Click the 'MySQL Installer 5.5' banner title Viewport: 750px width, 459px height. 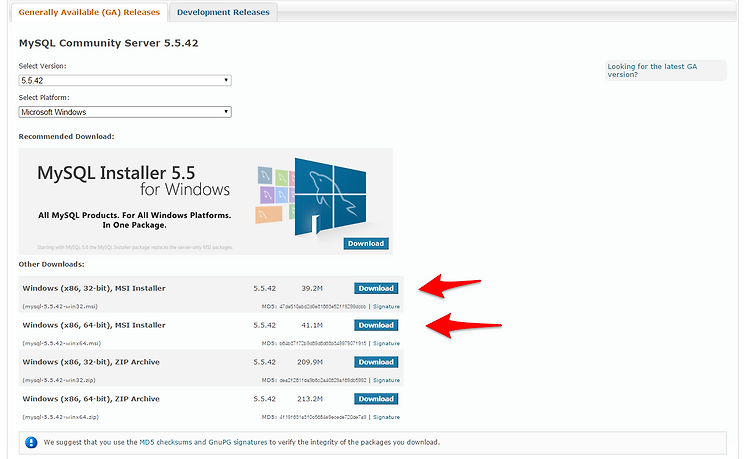pyautogui.click(x=116, y=173)
